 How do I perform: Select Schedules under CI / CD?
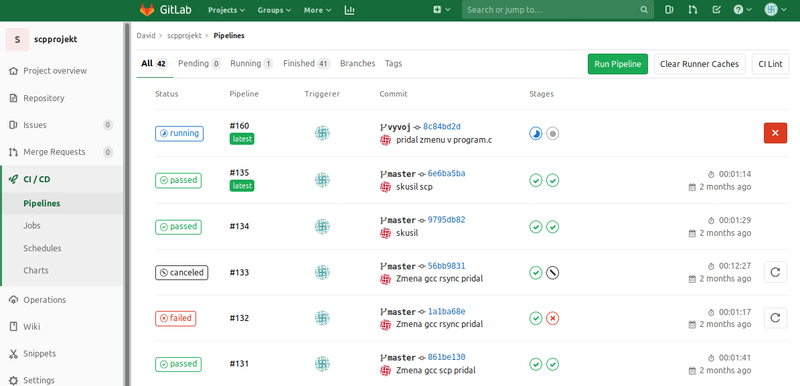tap(42, 248)
